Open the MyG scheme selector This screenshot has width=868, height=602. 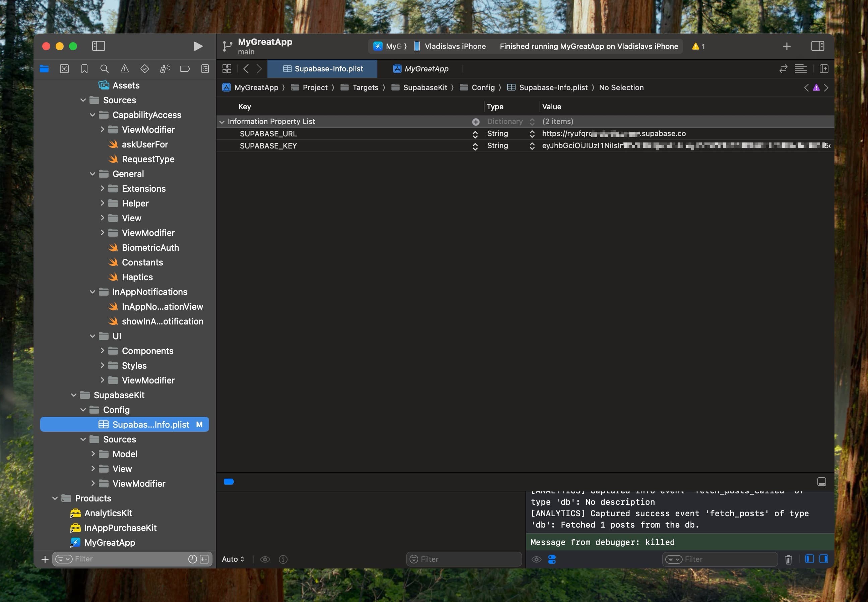pos(390,46)
